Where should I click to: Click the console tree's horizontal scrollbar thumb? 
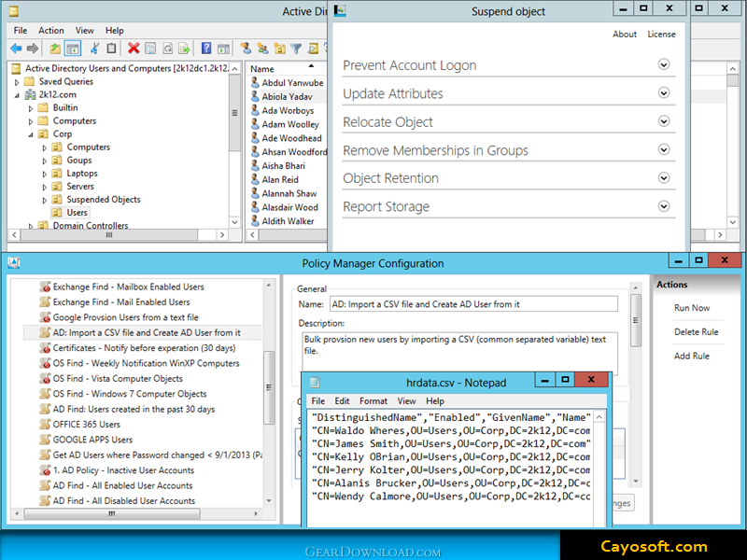pyautogui.click(x=109, y=235)
